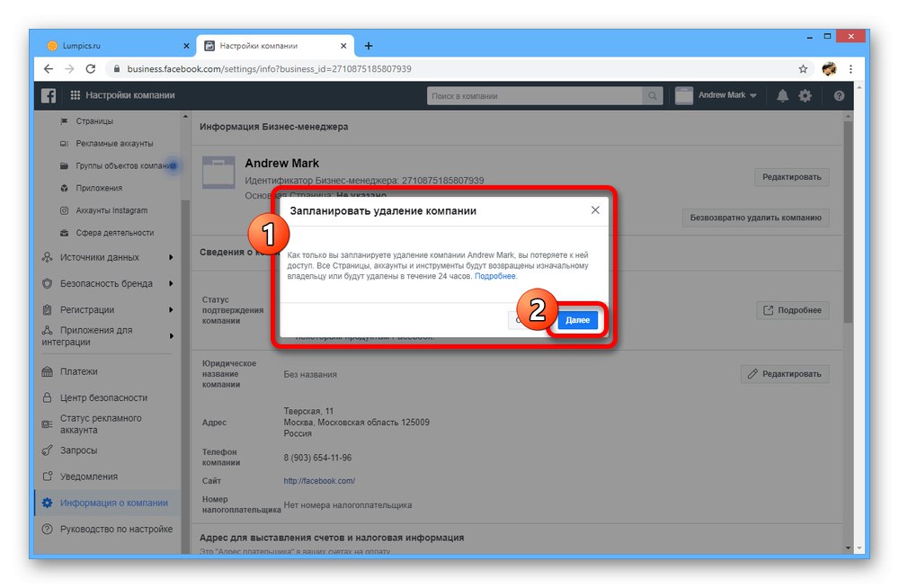
Task: Switch to Настройки компании browser tab
Action: coord(275,46)
